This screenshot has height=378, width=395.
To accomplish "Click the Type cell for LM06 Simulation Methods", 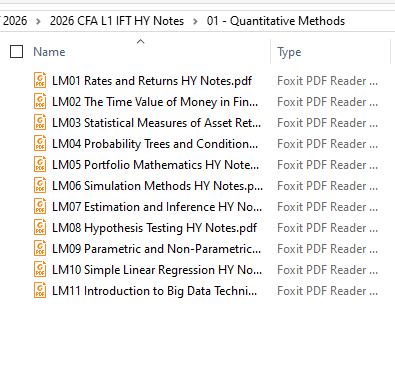I will [327, 186].
